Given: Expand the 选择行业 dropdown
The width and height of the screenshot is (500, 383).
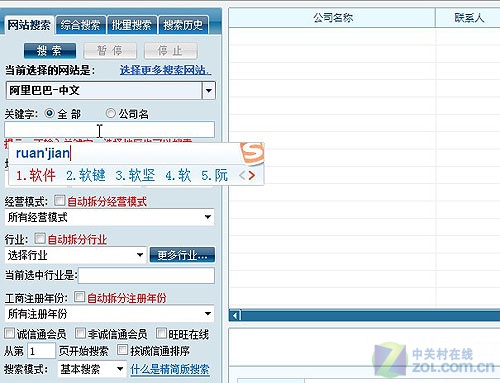Looking at the screenshot, I should [x=140, y=255].
